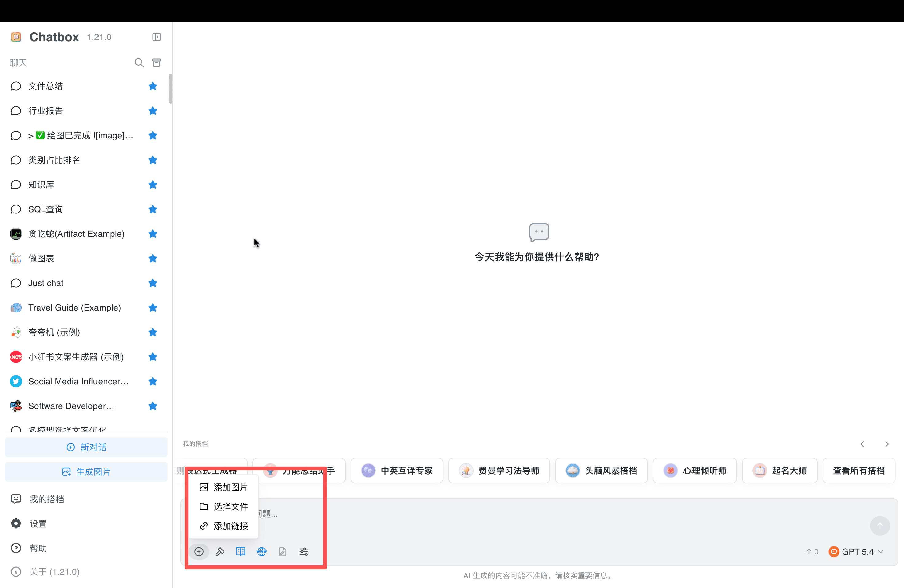This screenshot has width=904, height=588.
Task: Open 设置 in sidebar
Action: (86, 524)
